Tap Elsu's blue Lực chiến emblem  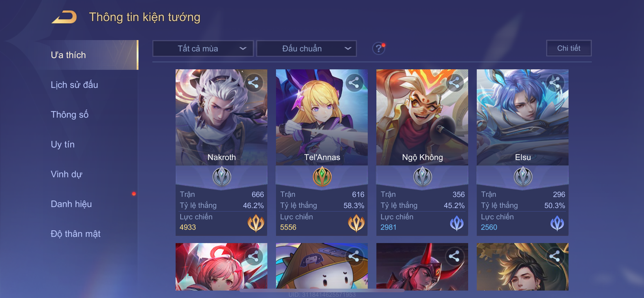557,223
